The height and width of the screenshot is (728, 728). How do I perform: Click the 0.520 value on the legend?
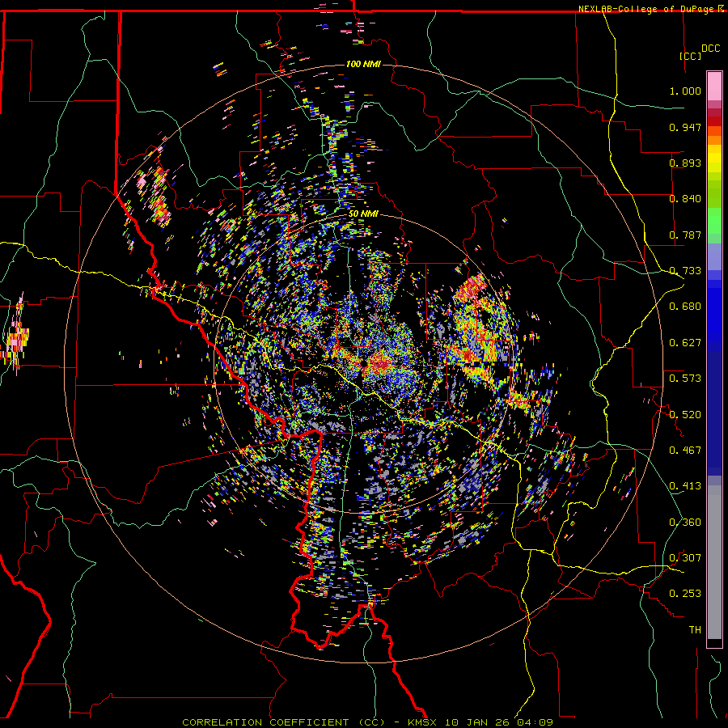tap(685, 415)
